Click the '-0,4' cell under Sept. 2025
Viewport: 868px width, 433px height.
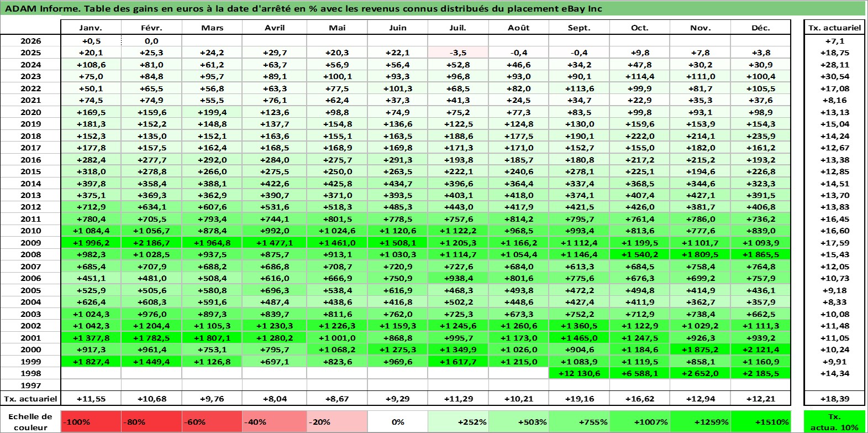pyautogui.click(x=579, y=53)
